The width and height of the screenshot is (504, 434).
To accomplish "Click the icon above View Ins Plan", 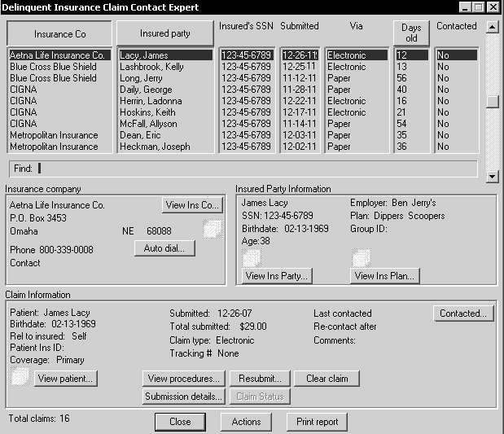I will 362,258.
